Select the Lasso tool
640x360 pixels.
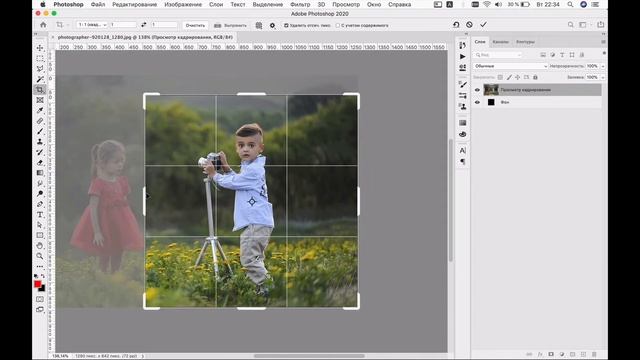click(40, 69)
